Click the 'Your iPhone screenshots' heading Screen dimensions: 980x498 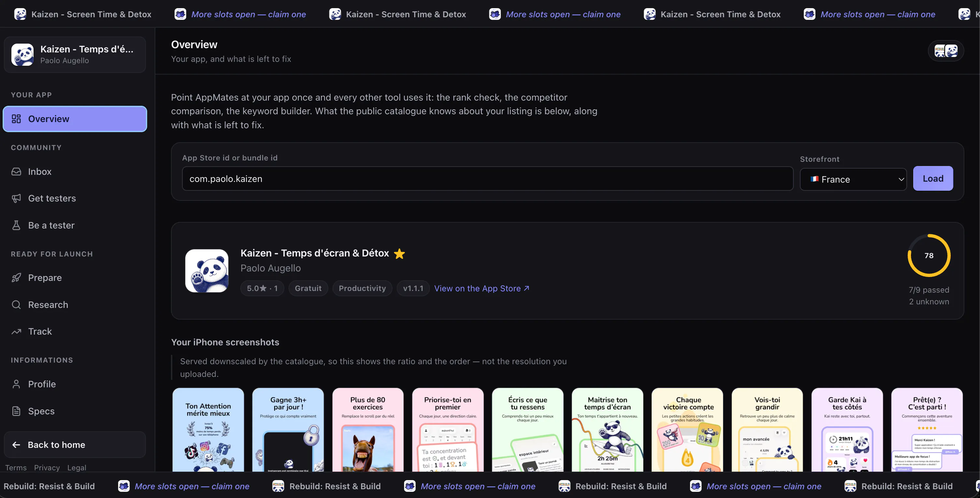(225, 342)
